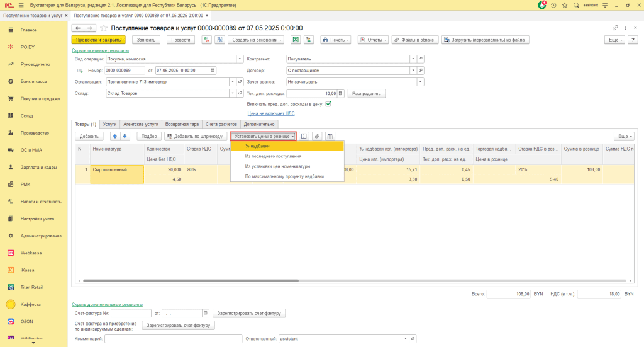Open Настройки учета section icon
This screenshot has height=347, width=644.
click(x=11, y=219)
